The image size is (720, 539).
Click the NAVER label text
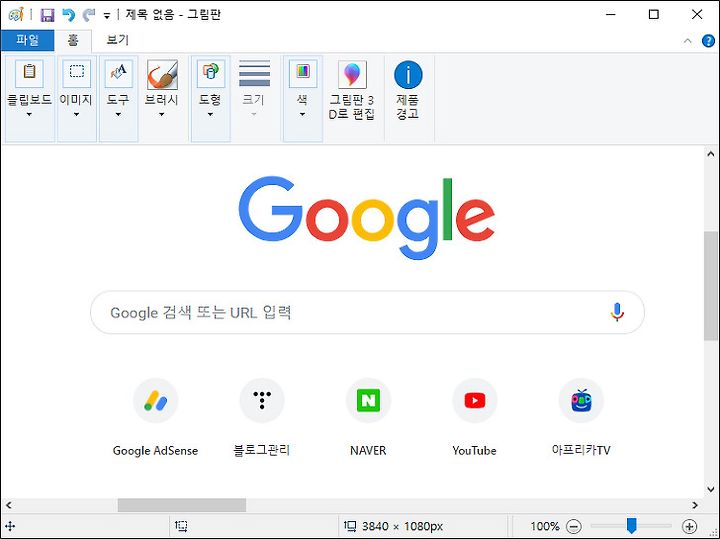[368, 450]
